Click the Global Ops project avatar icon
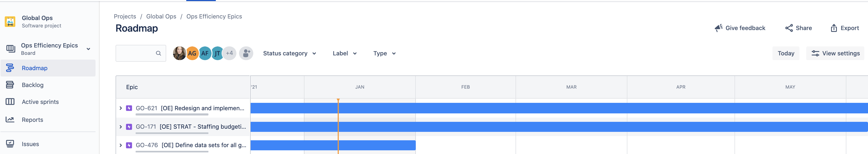 pyautogui.click(x=10, y=22)
